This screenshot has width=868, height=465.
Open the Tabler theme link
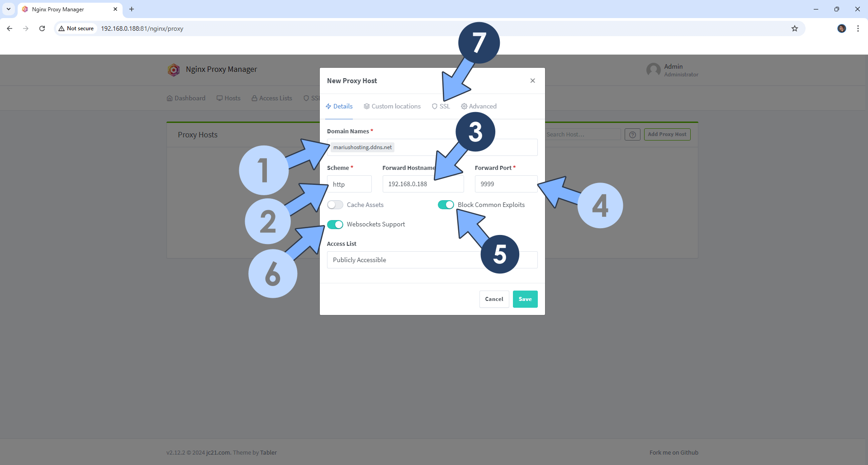[x=268, y=452]
